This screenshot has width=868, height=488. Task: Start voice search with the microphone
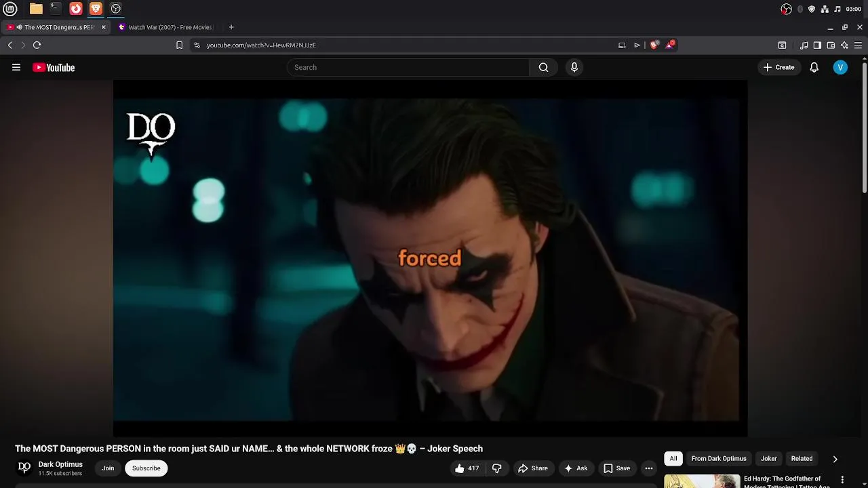[574, 67]
